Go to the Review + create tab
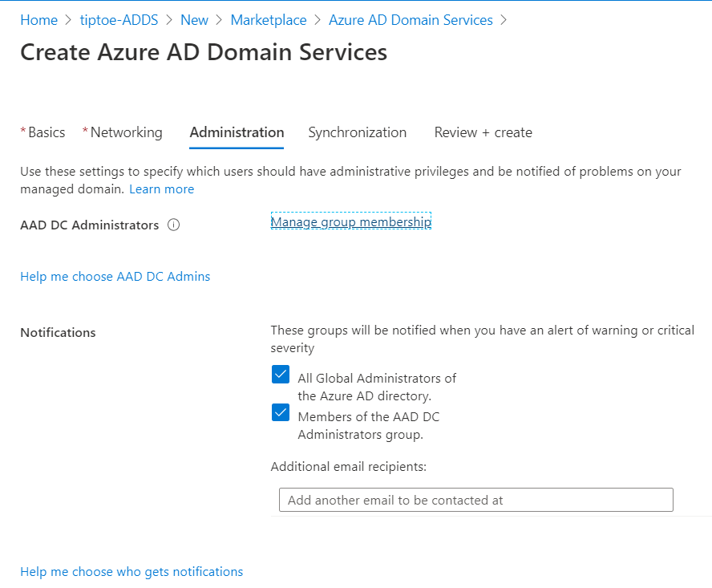 [483, 132]
